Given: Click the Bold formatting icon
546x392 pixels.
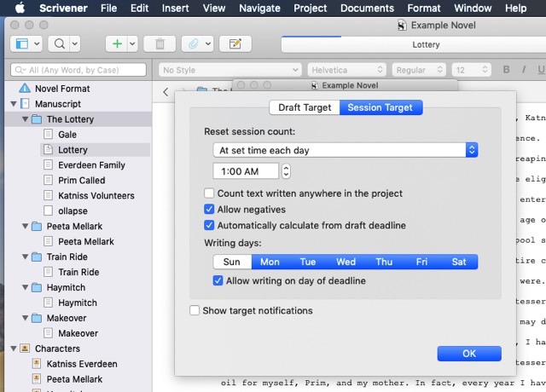Looking at the screenshot, I should pos(506,70).
